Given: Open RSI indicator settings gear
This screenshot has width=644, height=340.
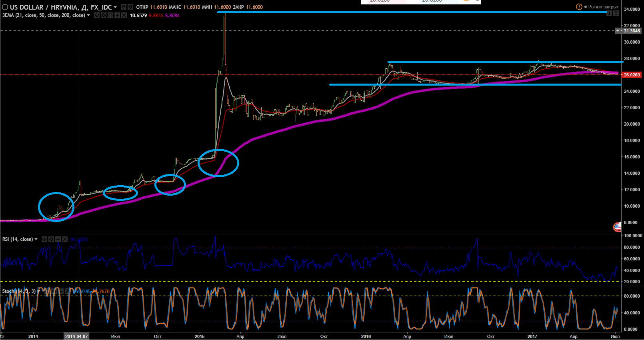Looking at the screenshot, I should coord(51,239).
